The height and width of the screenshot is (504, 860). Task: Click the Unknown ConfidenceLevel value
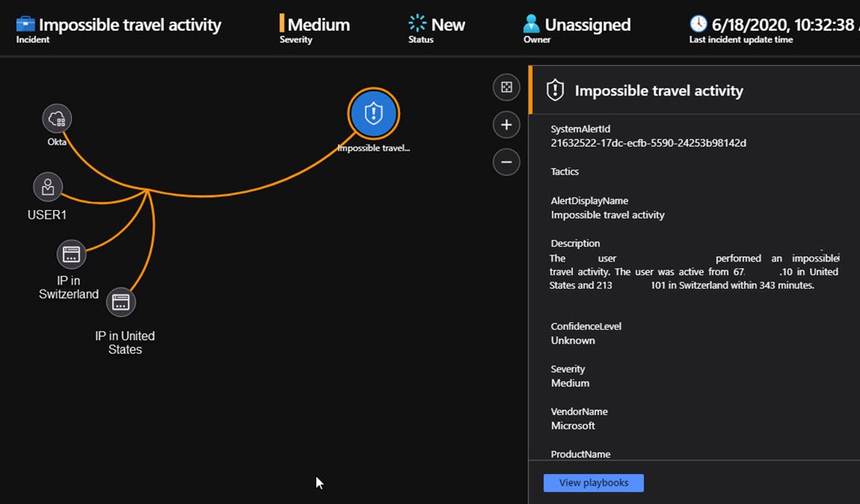pos(573,340)
